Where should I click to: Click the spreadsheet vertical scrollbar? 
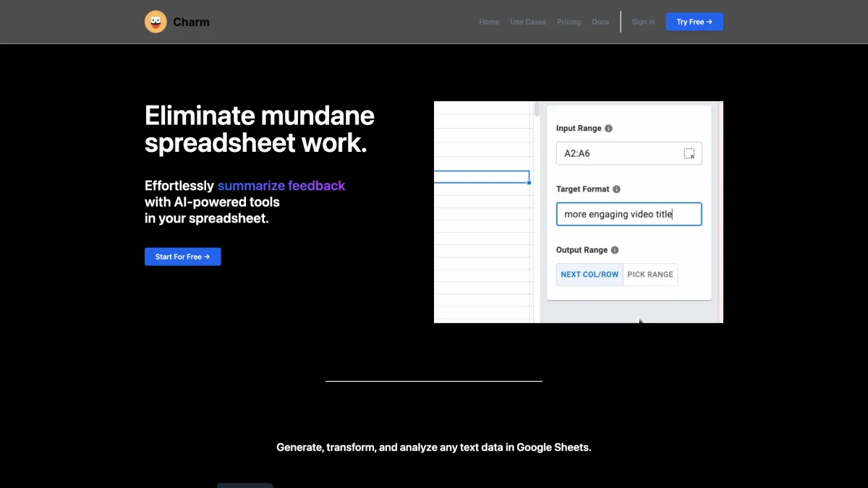tap(537, 110)
